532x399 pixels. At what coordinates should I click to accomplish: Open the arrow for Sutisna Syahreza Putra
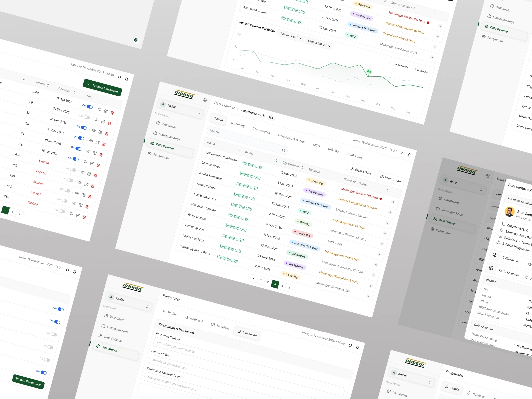[x=368, y=296]
